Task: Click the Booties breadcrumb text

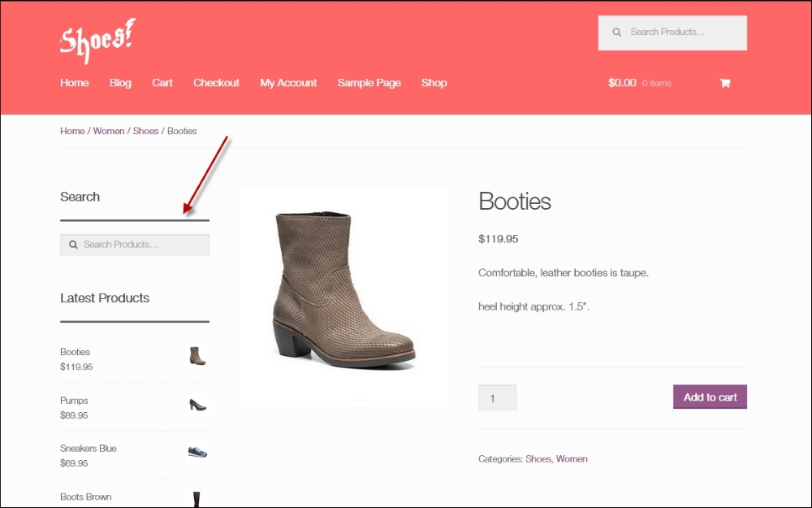Action: click(x=182, y=131)
